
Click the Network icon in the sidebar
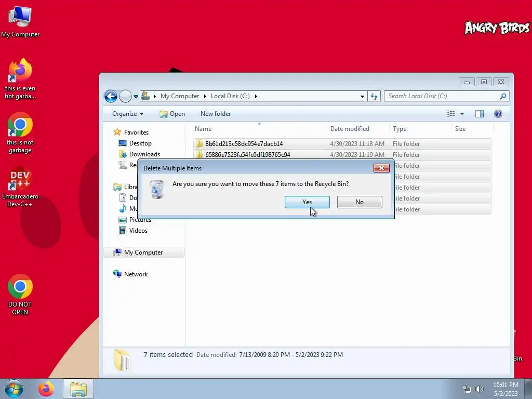pyautogui.click(x=117, y=274)
